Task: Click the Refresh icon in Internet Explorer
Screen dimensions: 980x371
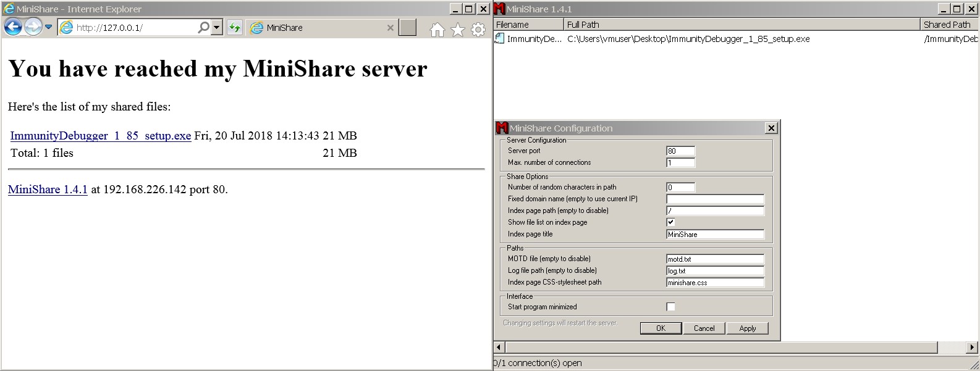Action: tap(235, 28)
